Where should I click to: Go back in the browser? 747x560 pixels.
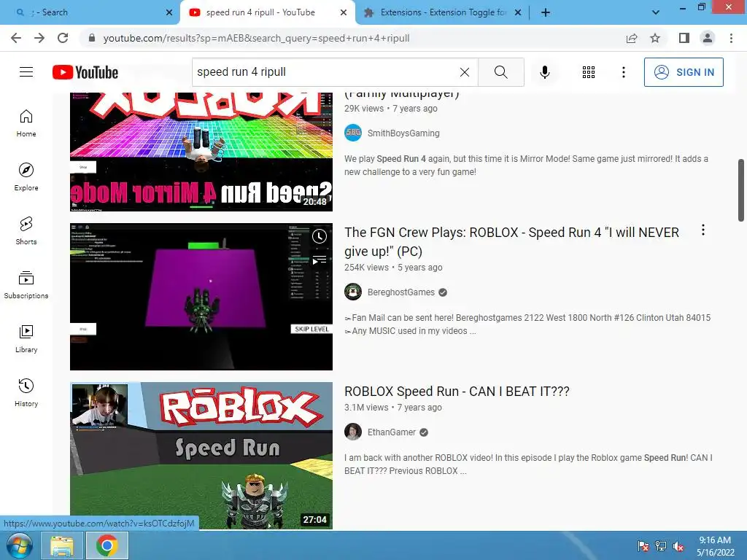tap(16, 38)
